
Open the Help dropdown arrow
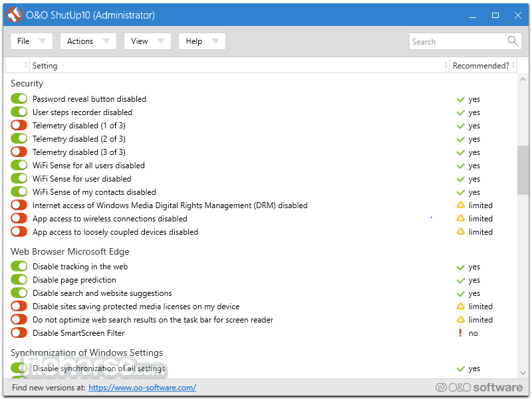pyautogui.click(x=215, y=41)
